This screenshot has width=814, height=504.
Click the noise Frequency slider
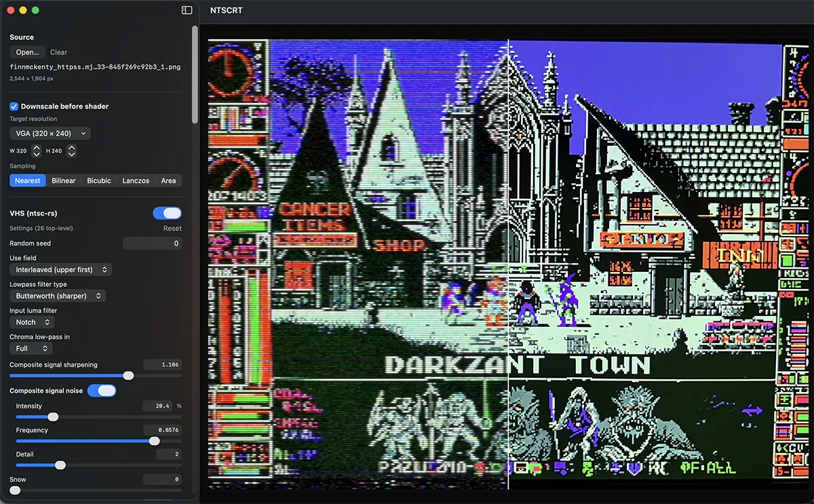98,441
